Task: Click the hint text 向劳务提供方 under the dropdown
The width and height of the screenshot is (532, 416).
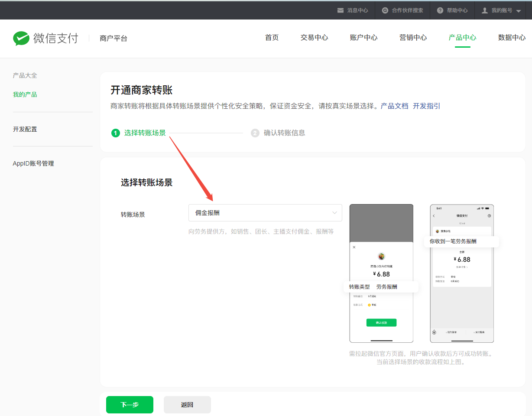Action: [261, 232]
